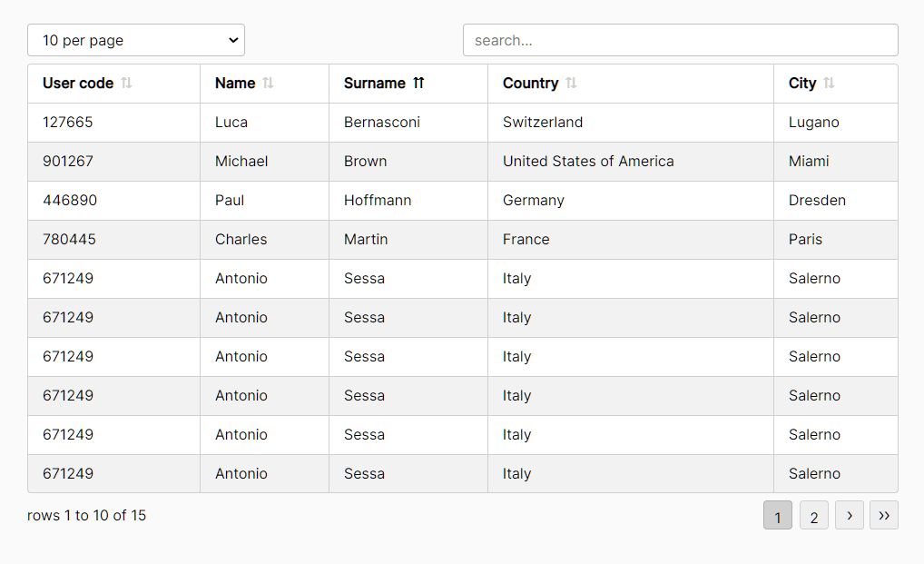Select the currently active page 1 button
Viewport: 924px width, 564px height.
pos(778,515)
